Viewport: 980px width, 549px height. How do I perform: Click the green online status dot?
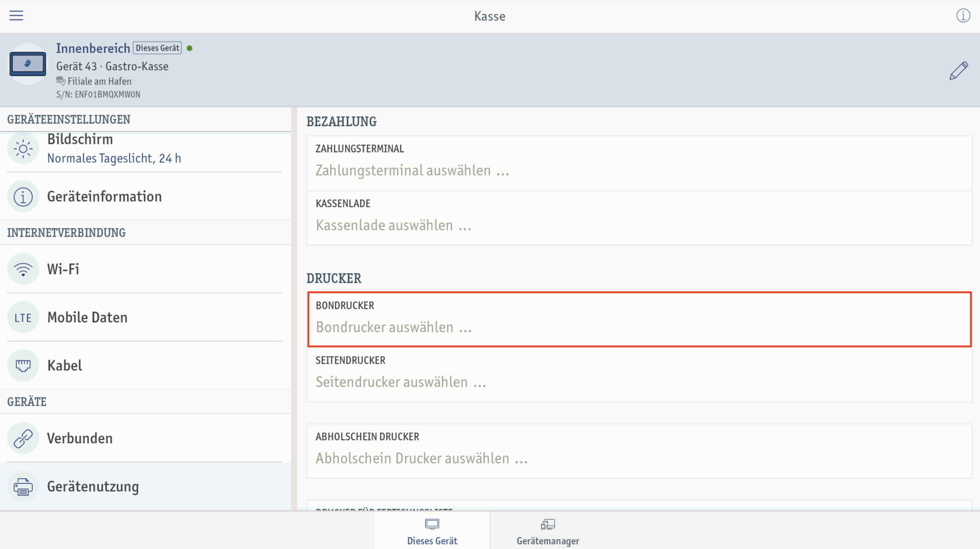coord(190,48)
